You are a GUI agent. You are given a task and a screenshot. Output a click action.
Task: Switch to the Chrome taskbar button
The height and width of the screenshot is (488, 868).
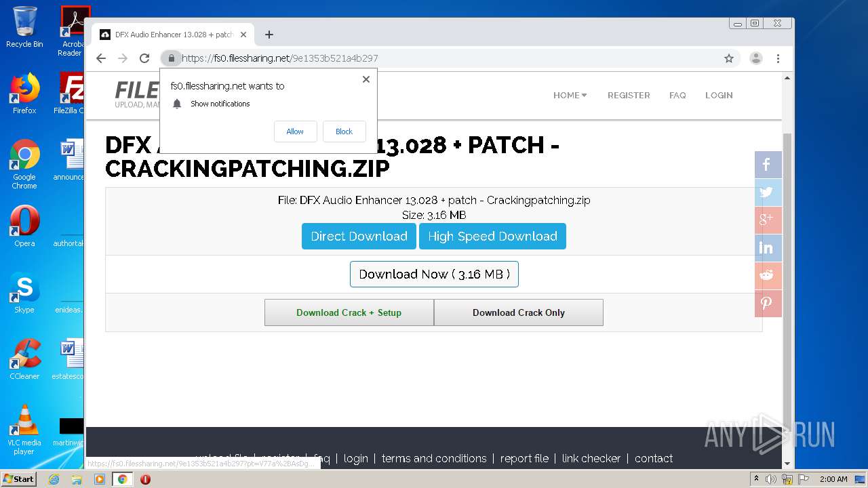(123, 479)
